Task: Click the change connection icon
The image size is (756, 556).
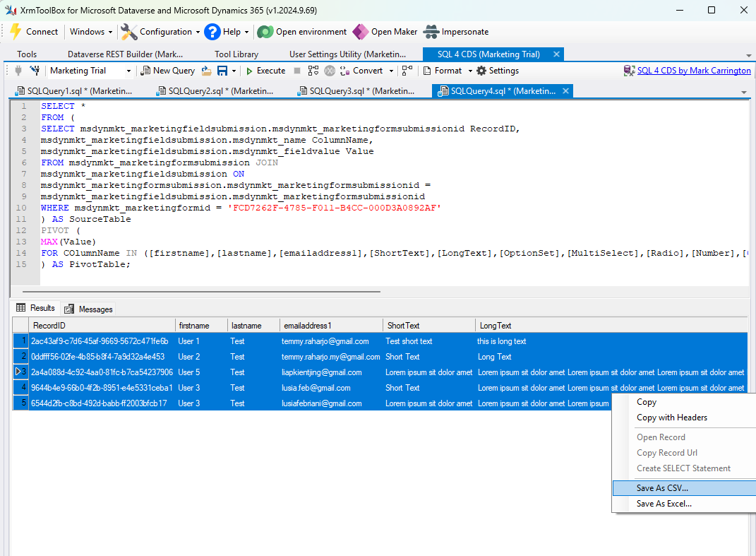Action: pos(35,71)
